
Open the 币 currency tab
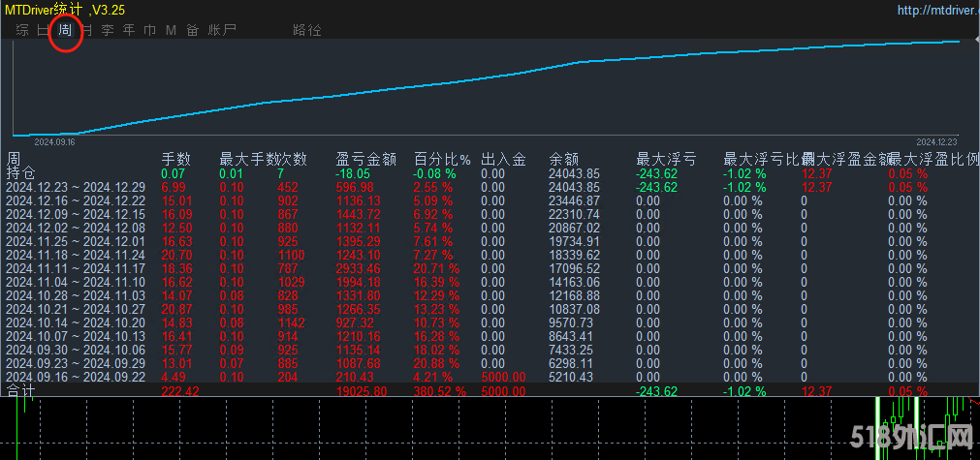150,30
